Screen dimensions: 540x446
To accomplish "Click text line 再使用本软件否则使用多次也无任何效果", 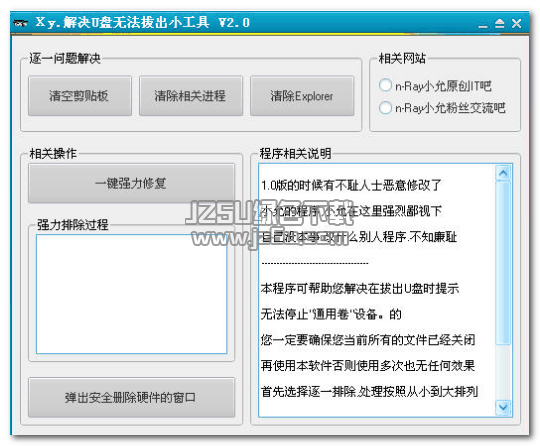I will pyautogui.click(x=368, y=365).
